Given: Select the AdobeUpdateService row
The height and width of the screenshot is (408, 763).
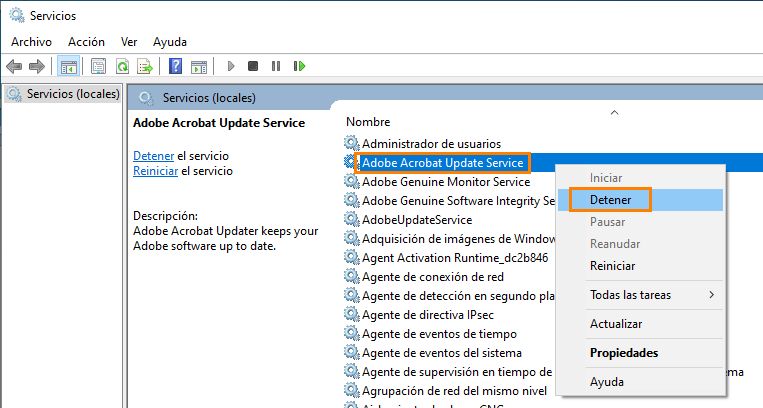Looking at the screenshot, I should 417,220.
